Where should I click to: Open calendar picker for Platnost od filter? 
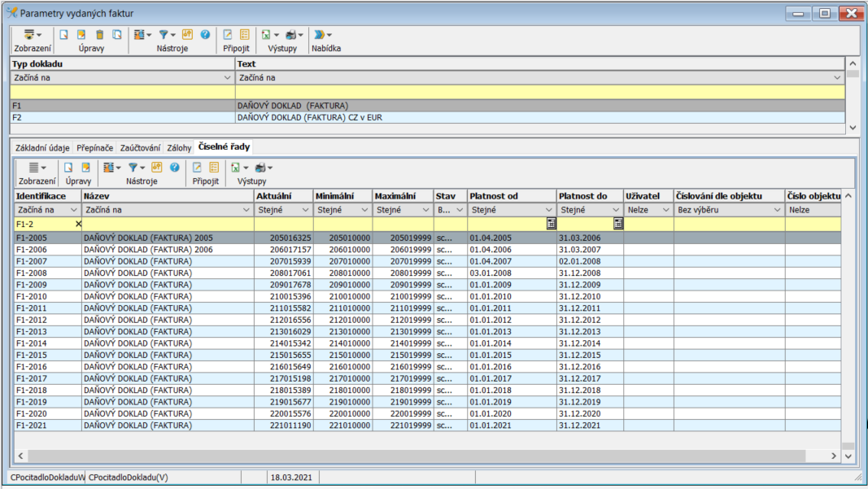551,223
